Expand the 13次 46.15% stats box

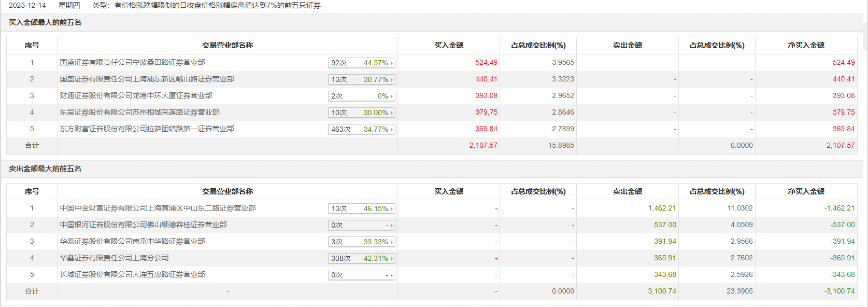pyautogui.click(x=362, y=208)
